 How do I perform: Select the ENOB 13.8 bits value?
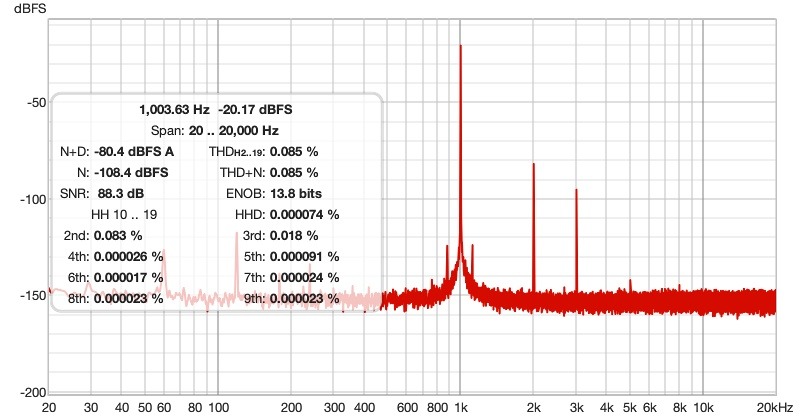(296, 193)
